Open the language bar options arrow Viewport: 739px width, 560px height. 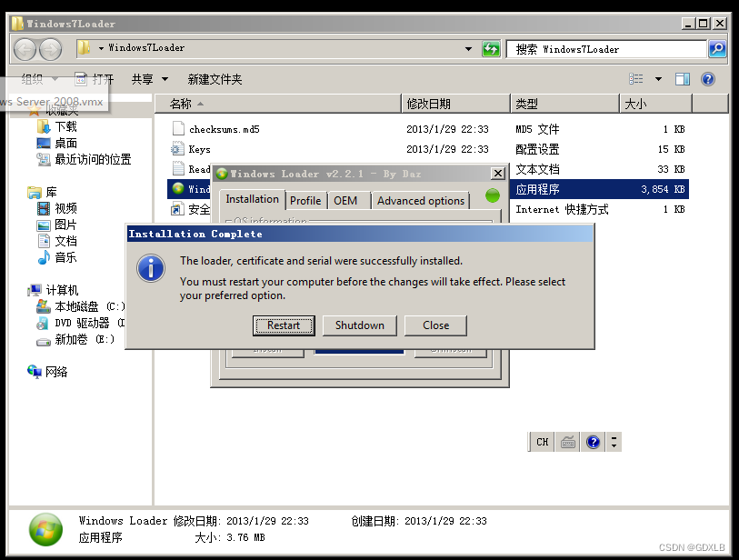(614, 442)
